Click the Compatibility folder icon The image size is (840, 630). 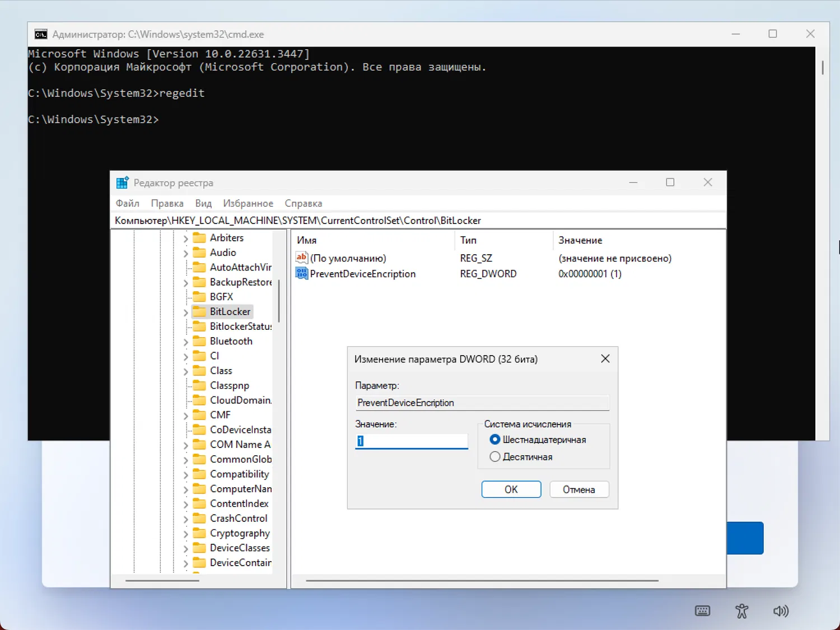click(199, 474)
